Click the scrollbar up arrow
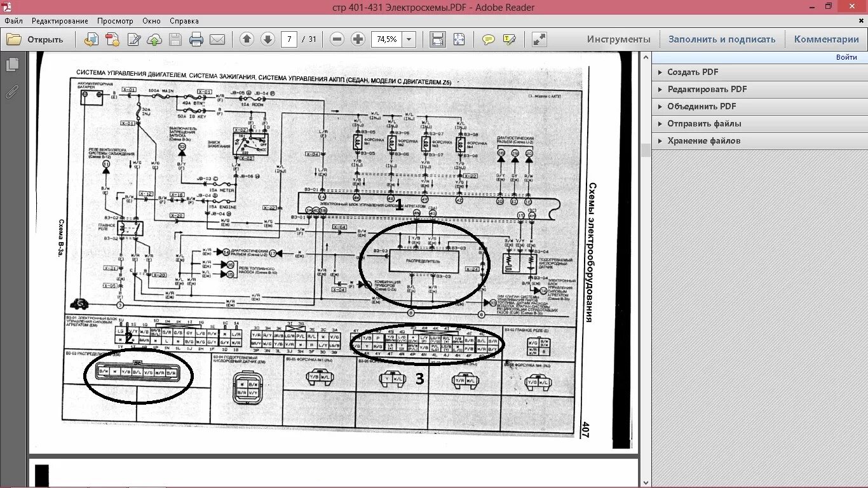This screenshot has height=488, width=868. click(x=646, y=57)
